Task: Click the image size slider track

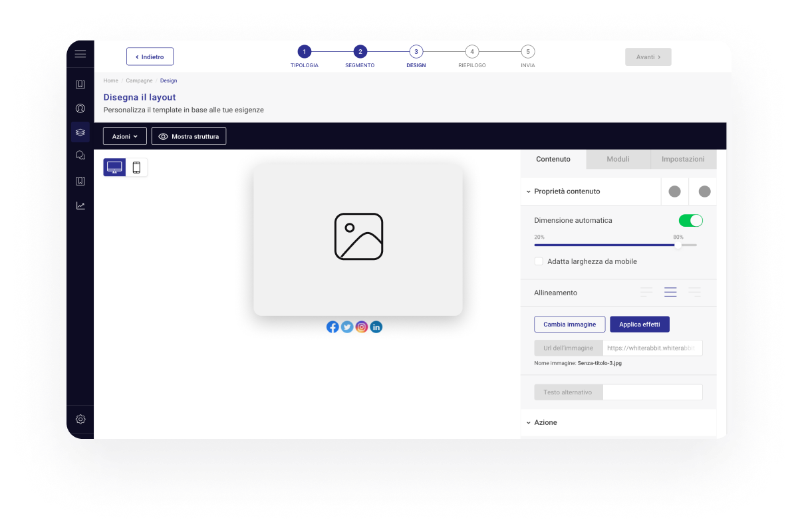Action: pyautogui.click(x=615, y=245)
